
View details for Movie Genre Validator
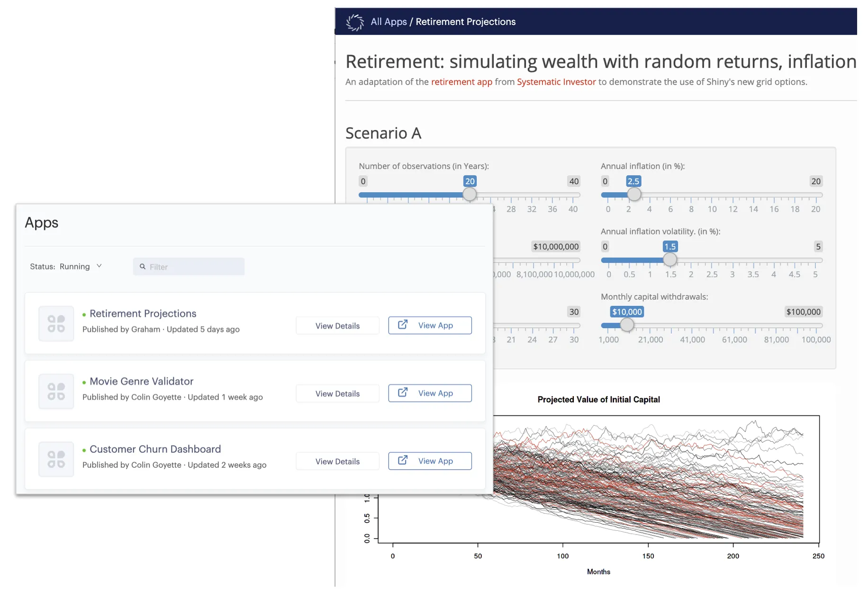click(x=337, y=393)
